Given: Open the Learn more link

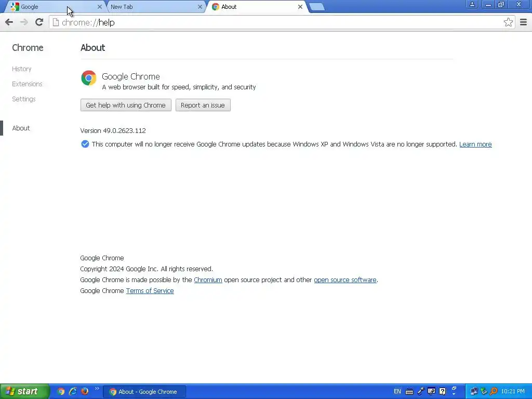Looking at the screenshot, I should (x=475, y=144).
